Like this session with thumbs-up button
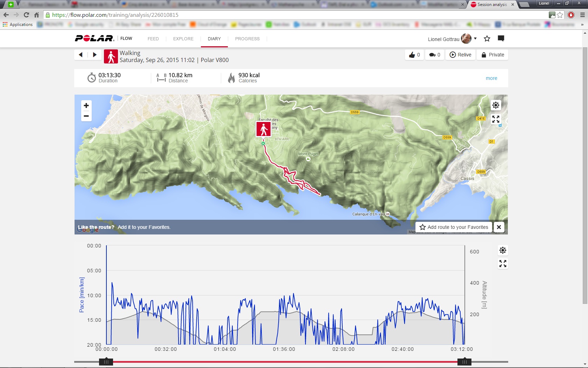 coord(414,55)
